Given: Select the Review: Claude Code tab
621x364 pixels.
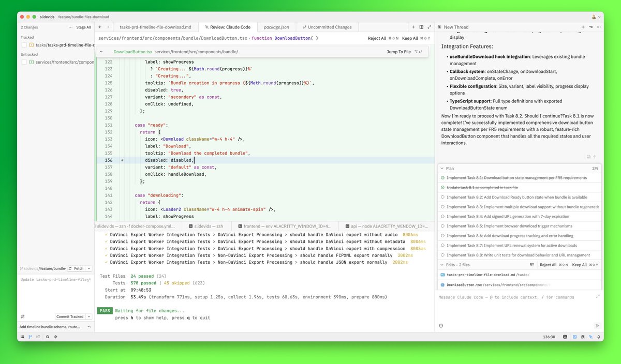Looking at the screenshot, I should tap(227, 27).
